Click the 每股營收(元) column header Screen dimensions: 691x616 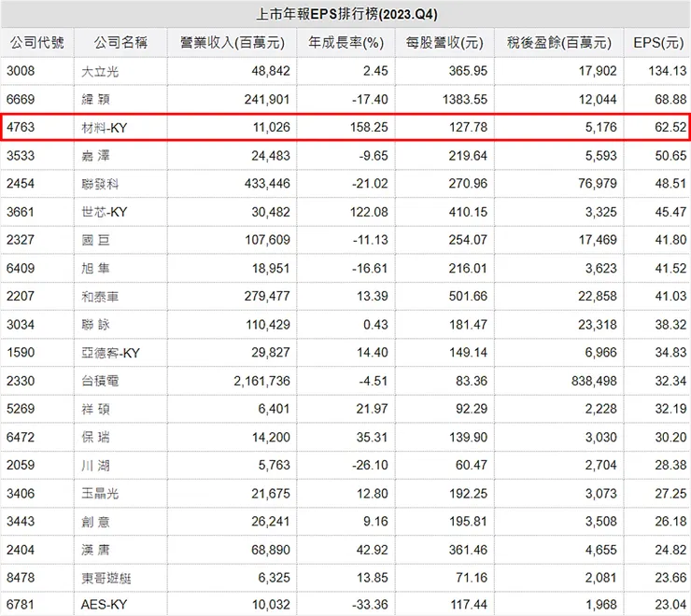pyautogui.click(x=444, y=42)
